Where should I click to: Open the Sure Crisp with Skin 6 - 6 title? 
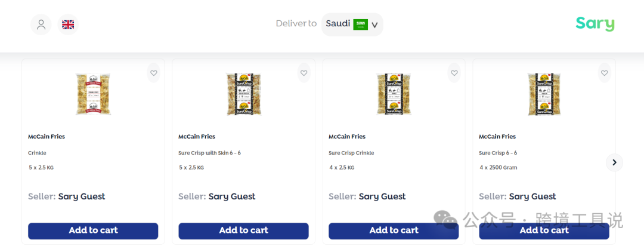click(209, 153)
